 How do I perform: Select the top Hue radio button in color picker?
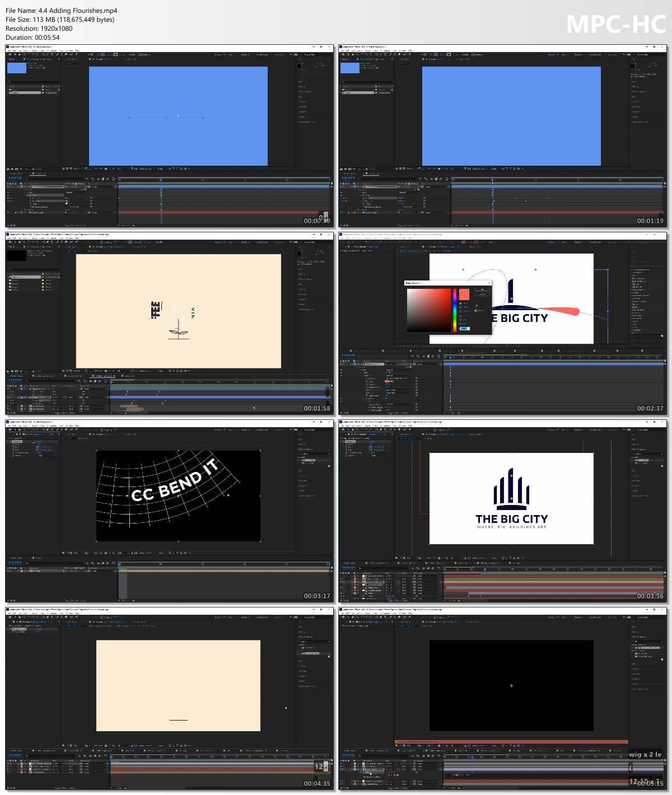460,303
